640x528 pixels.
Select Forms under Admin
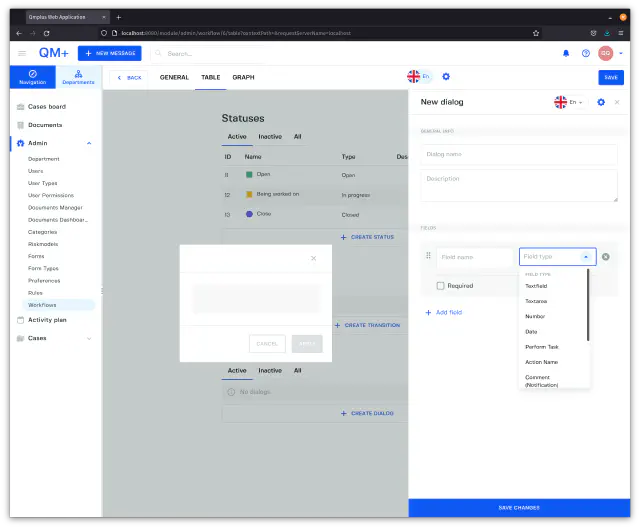coord(36,257)
